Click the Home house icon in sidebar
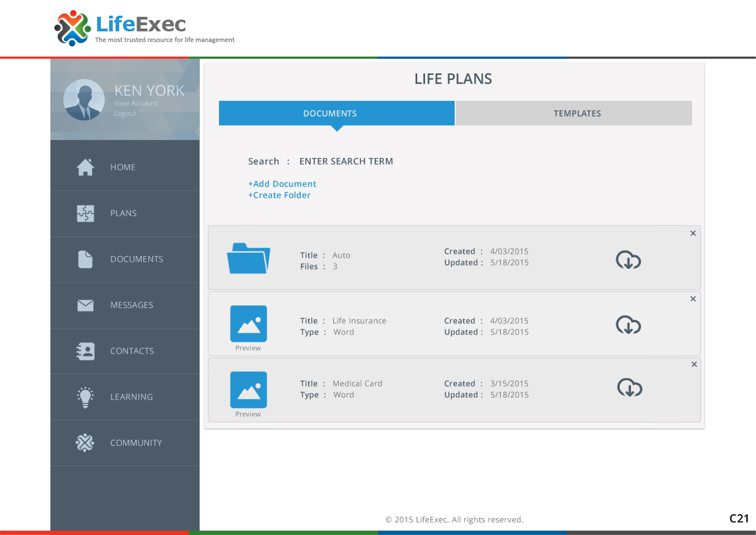 [x=85, y=168]
